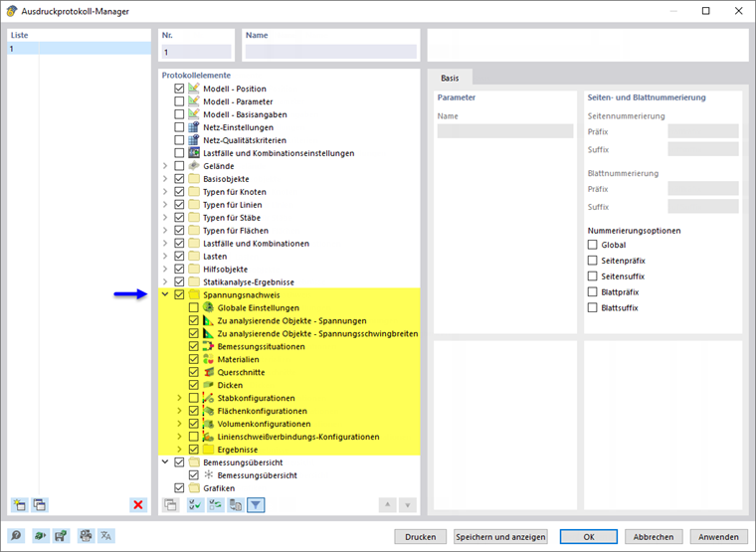Uncheck the Modell - Position checkbox
The height and width of the screenshot is (552, 756).
pyautogui.click(x=179, y=89)
